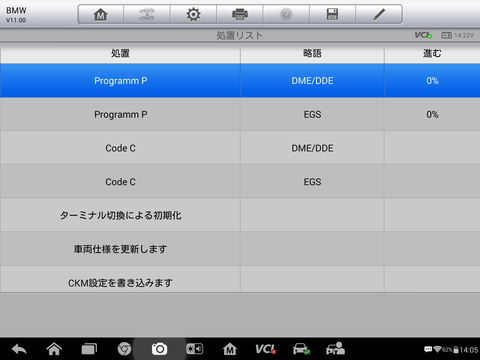This screenshot has height=360, width=480.
Task: Tap the Android home button
Action: [x=54, y=349]
